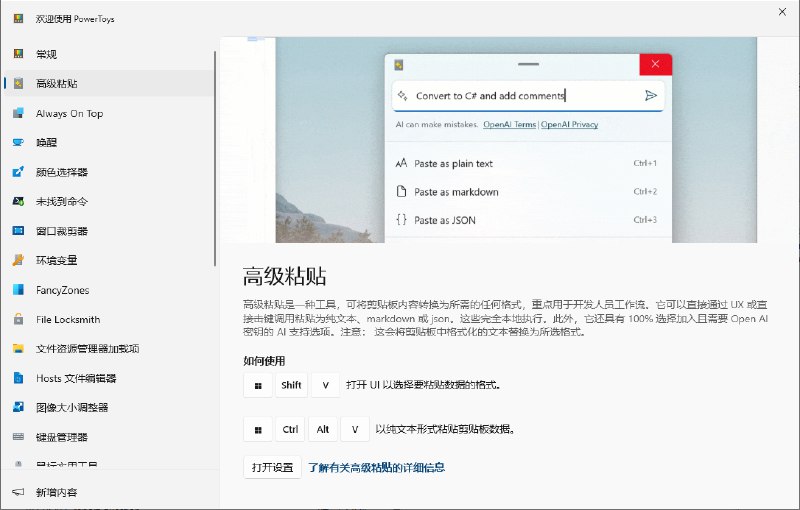Open the Always On Top page
The width and height of the screenshot is (800, 510).
pos(109,113)
